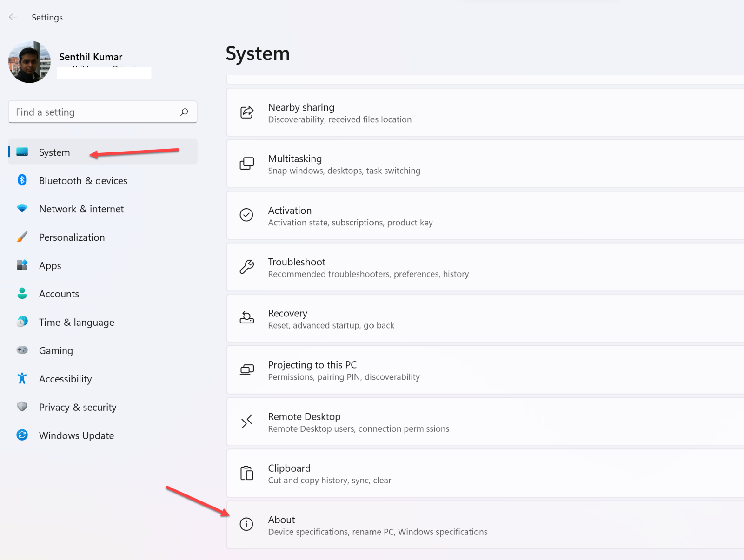Click the Accounts person icon
Viewport: 744px width, 560px height.
(x=22, y=294)
